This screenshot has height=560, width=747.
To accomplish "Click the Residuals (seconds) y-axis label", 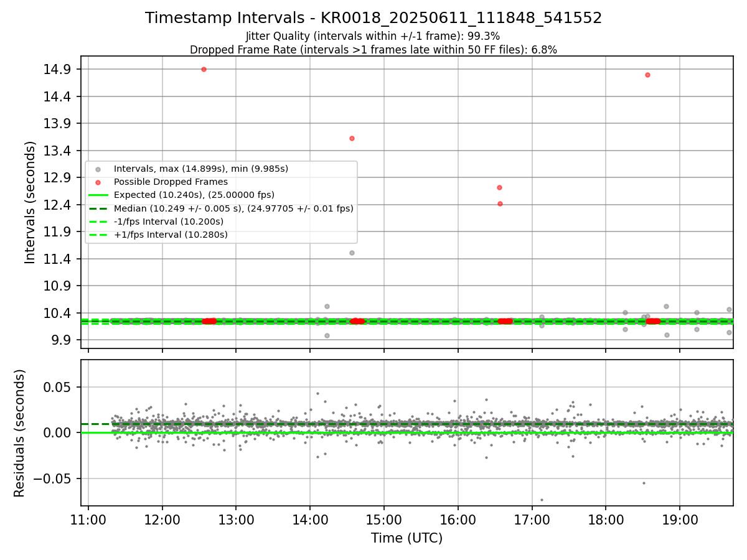I will [x=19, y=433].
